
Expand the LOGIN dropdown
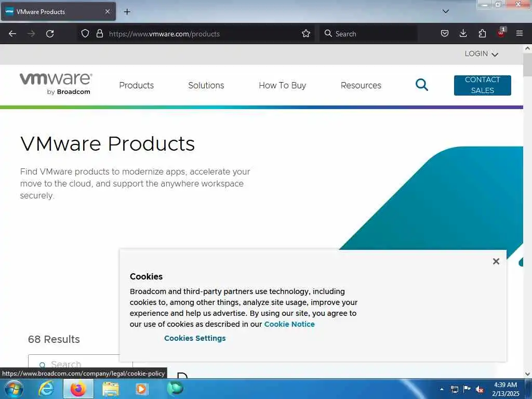click(x=481, y=54)
